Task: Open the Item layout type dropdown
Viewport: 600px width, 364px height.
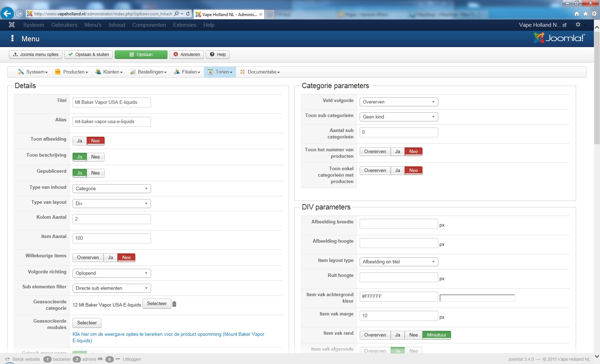Action: tap(399, 262)
